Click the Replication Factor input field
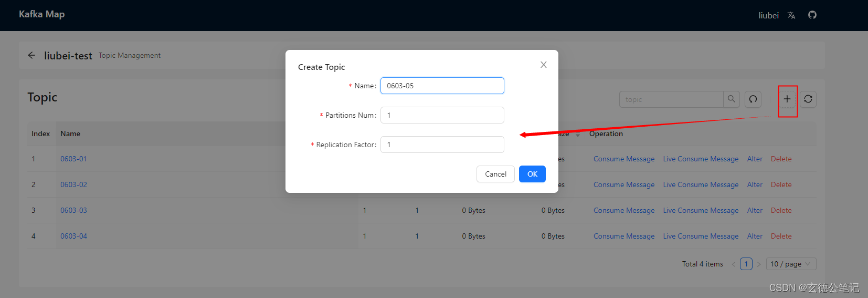 (x=442, y=145)
